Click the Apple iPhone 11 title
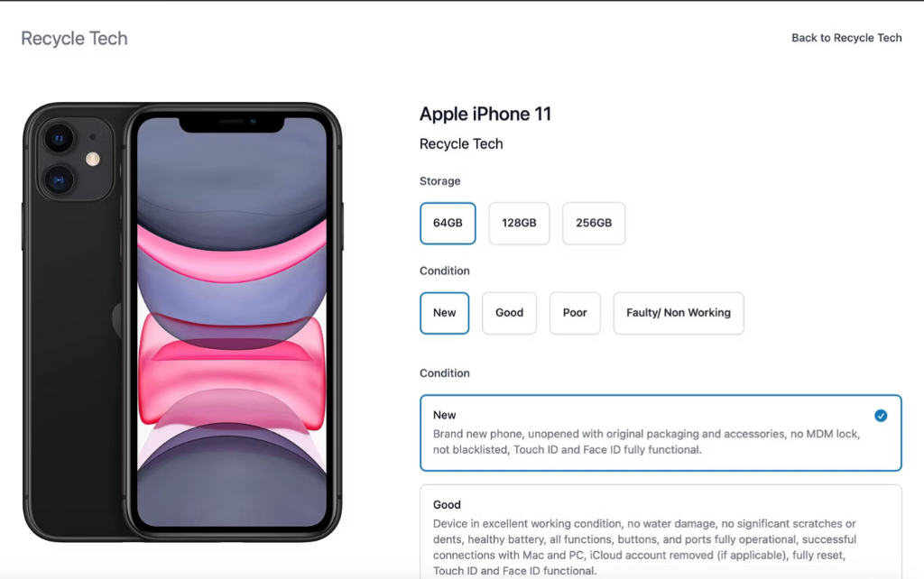 [x=485, y=114]
